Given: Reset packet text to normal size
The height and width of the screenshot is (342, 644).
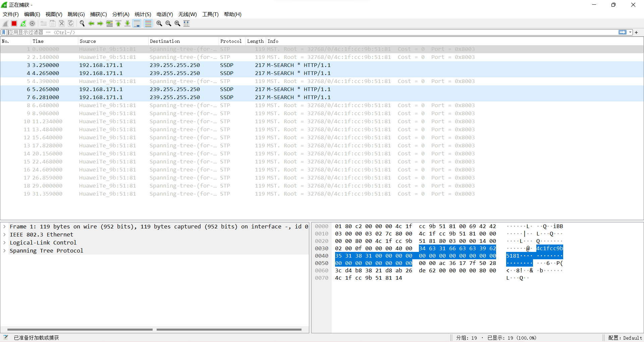Looking at the screenshot, I should pyautogui.click(x=177, y=23).
